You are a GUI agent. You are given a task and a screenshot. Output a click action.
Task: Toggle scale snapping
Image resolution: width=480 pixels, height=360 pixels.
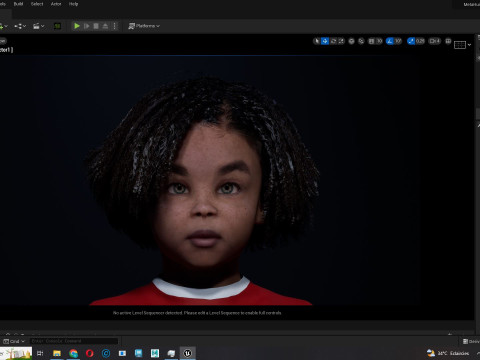[x=411, y=41]
